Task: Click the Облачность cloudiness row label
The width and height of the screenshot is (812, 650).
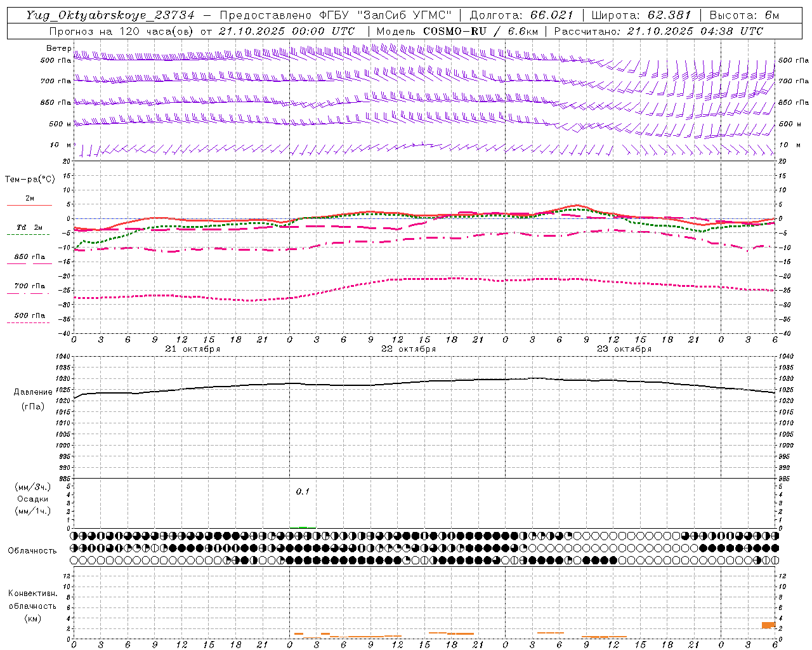Action: (x=32, y=550)
